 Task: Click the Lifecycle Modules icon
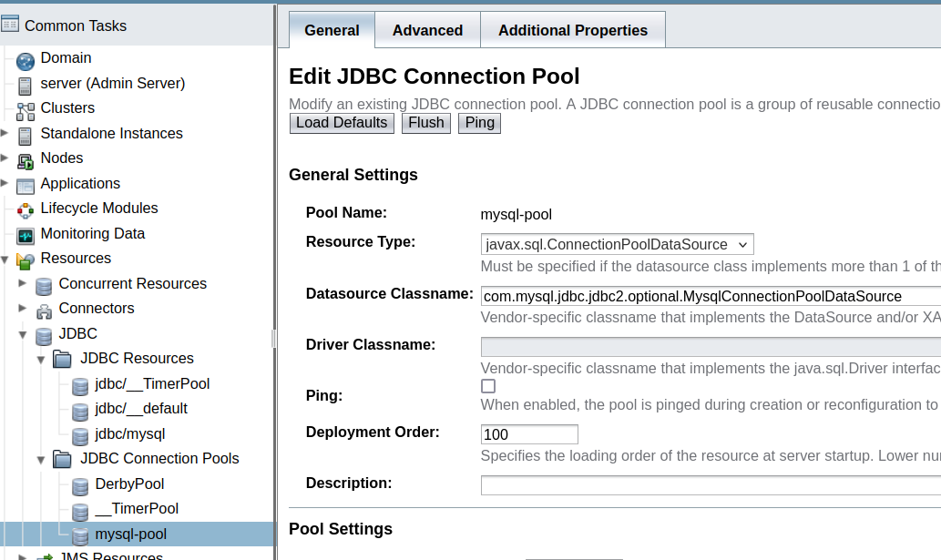tap(26, 209)
